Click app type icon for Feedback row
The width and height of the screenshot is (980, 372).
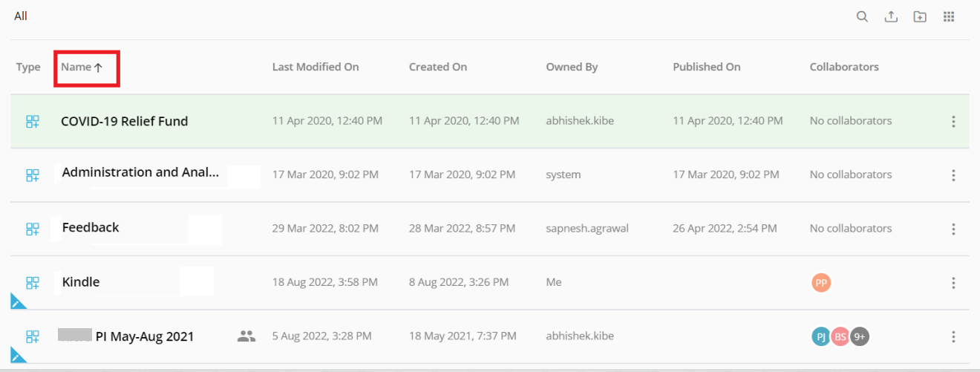click(x=32, y=229)
